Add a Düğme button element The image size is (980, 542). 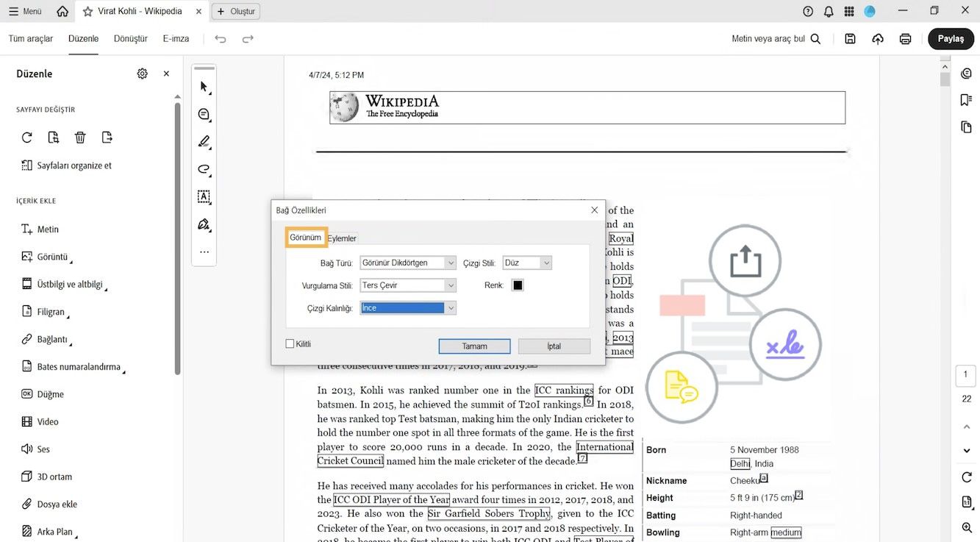43,394
